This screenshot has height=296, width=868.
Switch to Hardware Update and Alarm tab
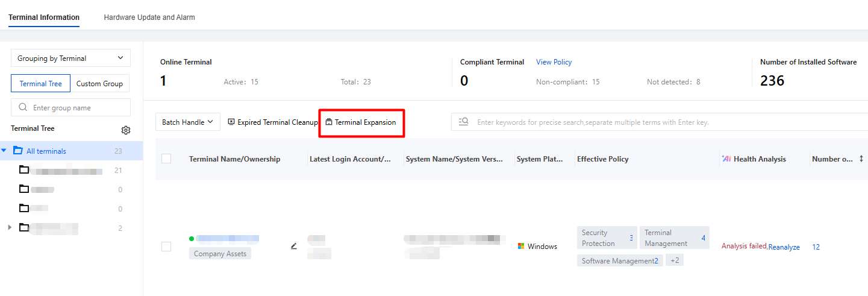click(149, 17)
